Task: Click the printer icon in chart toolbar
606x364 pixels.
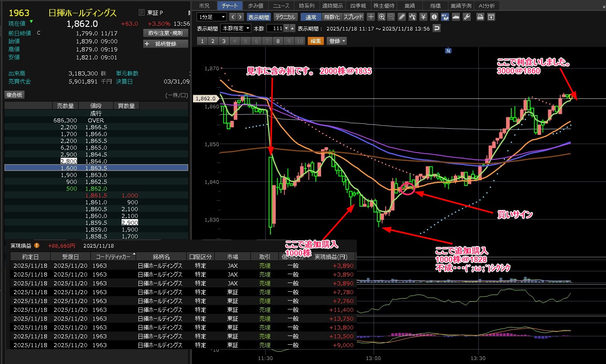Action: [480, 17]
